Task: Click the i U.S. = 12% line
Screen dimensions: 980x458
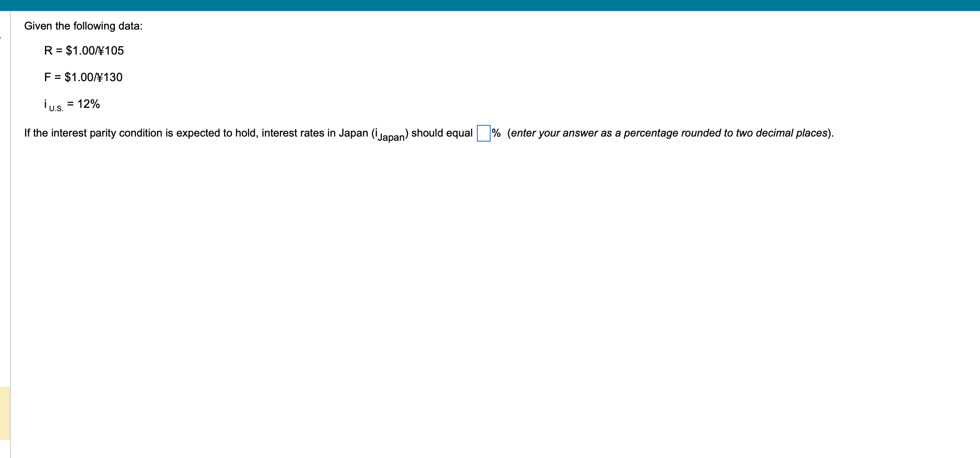Action: (x=72, y=104)
